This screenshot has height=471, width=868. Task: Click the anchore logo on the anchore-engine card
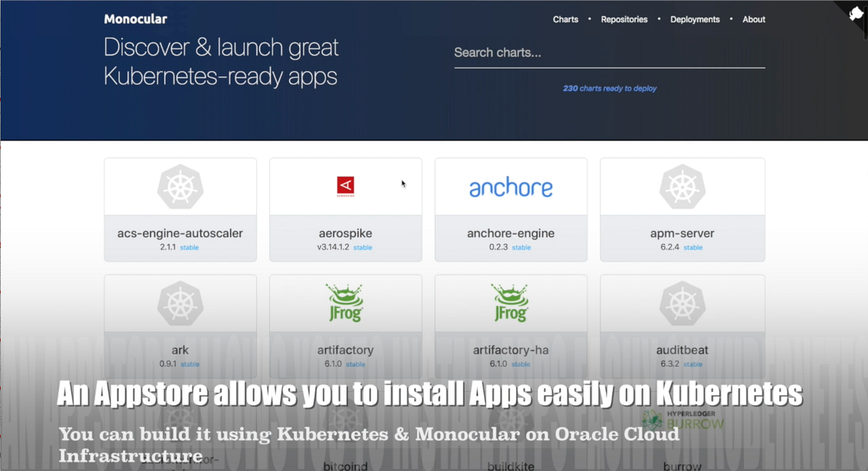point(511,187)
